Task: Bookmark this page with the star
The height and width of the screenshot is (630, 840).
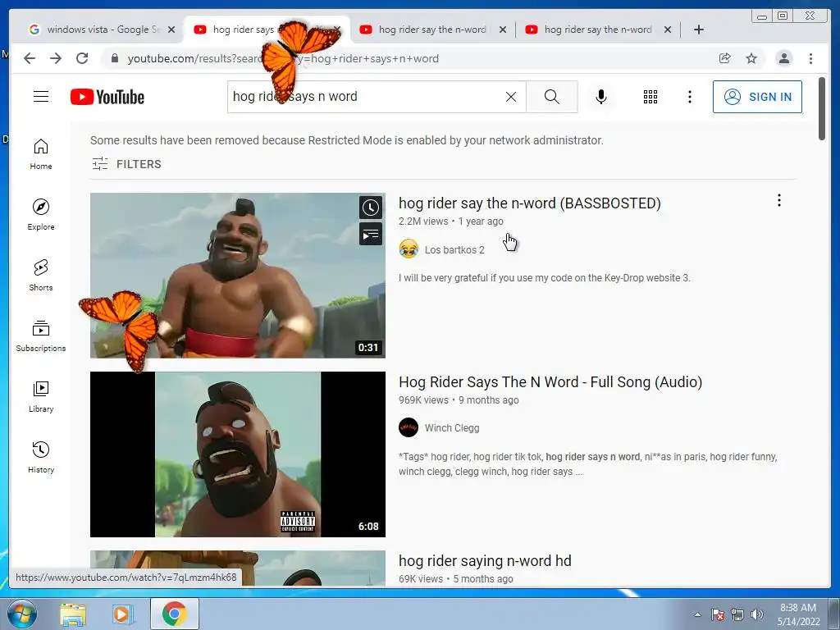Action: coord(751,58)
